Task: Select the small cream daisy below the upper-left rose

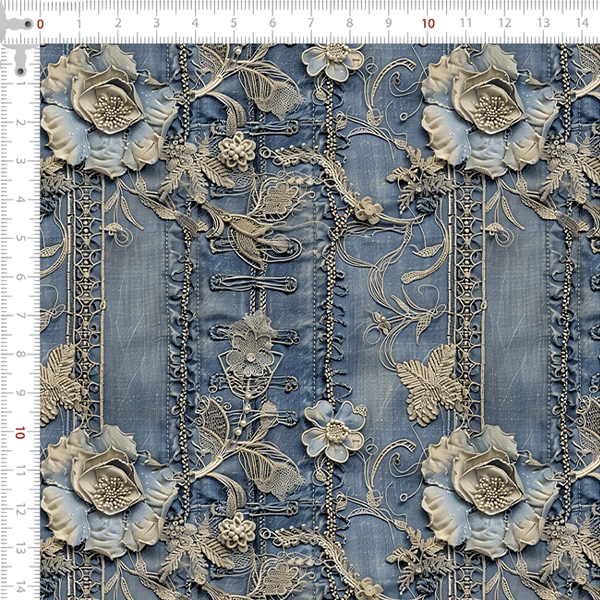Action: (236, 151)
